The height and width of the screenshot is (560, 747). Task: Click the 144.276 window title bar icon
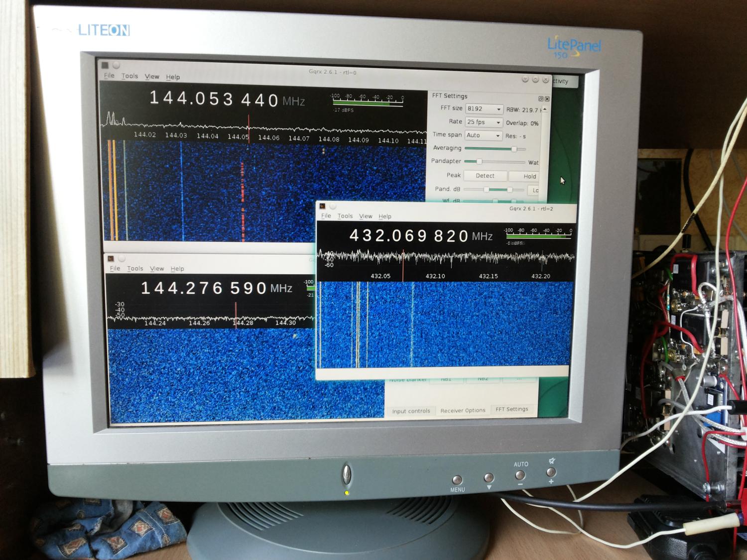111,258
